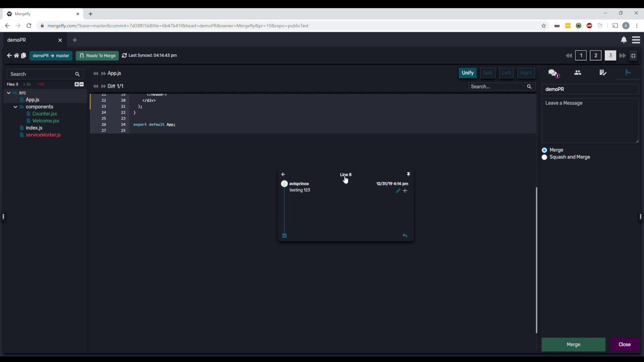Pin the Line 8 comment popup
Viewport: 644px width, 362px height.
pyautogui.click(x=409, y=174)
